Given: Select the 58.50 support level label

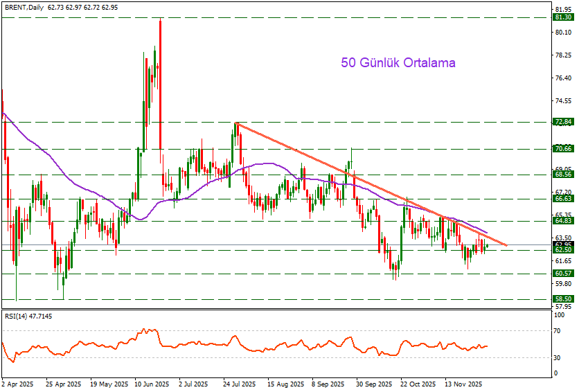Looking at the screenshot, I should click(562, 299).
